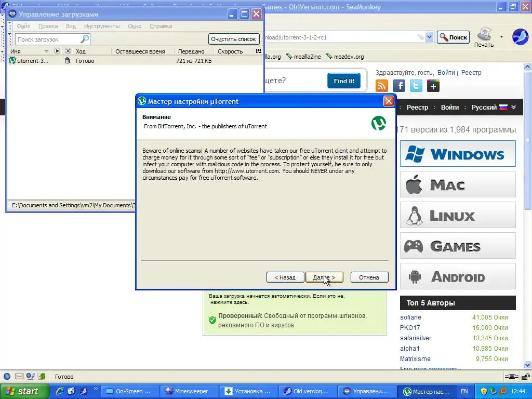Select the Games category banner

[x=458, y=246]
